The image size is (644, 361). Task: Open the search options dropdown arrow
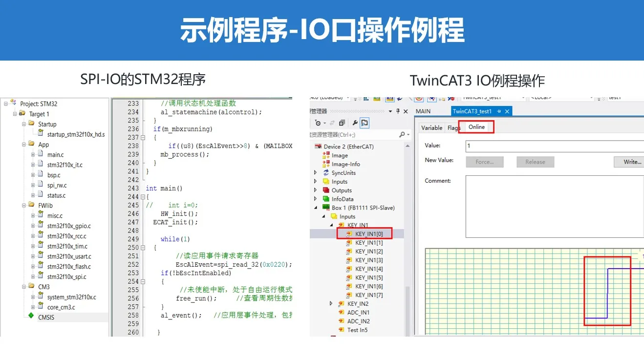click(407, 135)
